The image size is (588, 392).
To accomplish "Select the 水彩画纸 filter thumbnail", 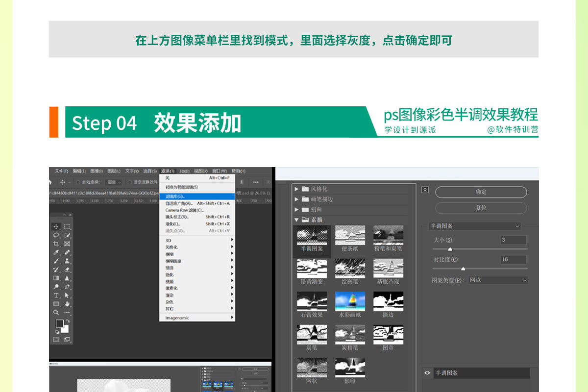I will [x=350, y=301].
